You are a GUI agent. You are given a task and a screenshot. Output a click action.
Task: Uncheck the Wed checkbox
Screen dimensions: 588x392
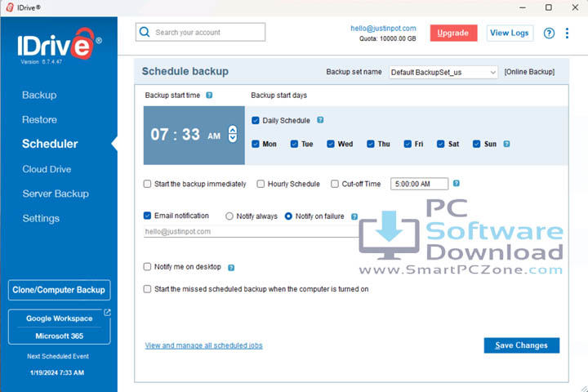pyautogui.click(x=331, y=144)
